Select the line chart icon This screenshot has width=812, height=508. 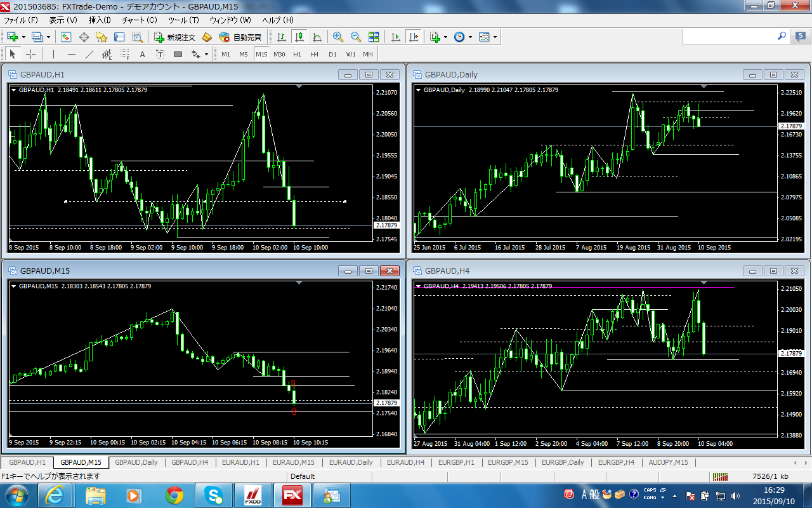tap(317, 37)
